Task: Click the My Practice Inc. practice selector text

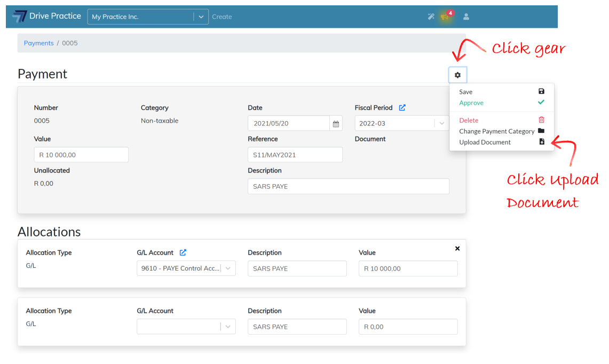Action: coord(115,17)
